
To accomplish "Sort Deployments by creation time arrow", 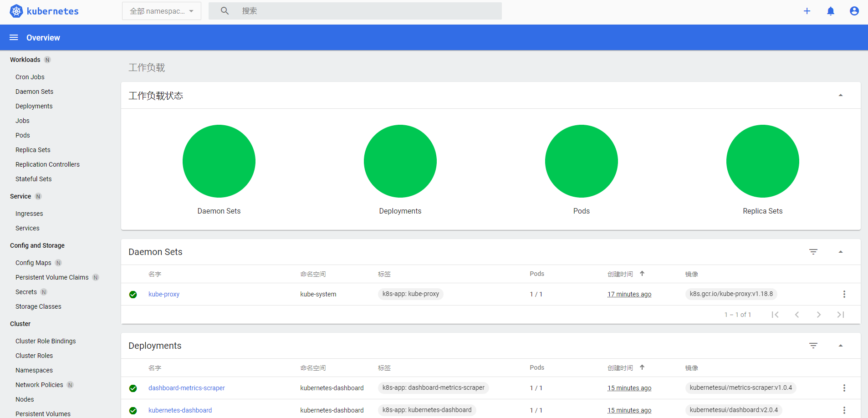I will click(642, 367).
